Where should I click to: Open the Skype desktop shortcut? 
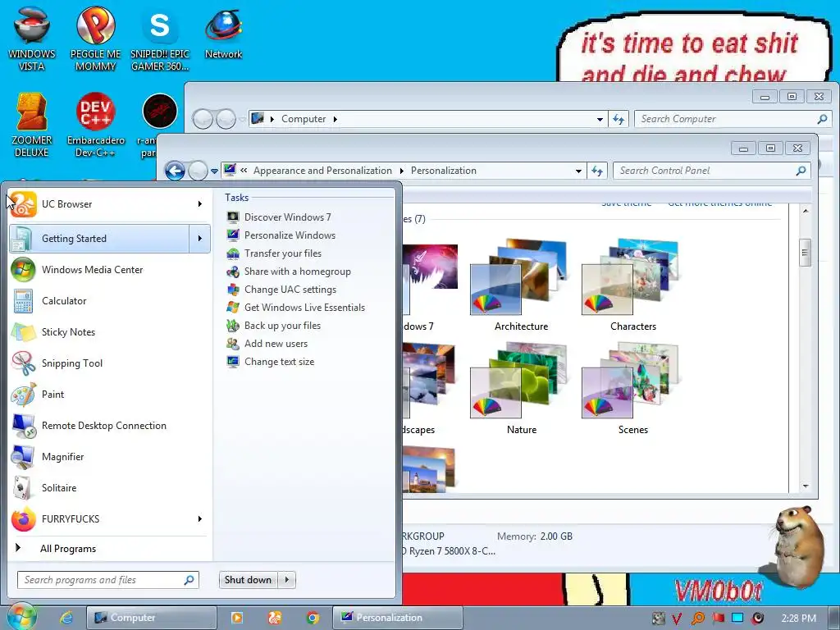coord(160,39)
